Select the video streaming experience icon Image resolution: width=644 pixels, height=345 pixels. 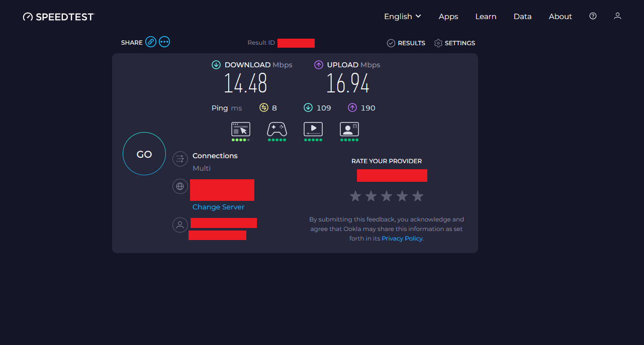point(313,129)
